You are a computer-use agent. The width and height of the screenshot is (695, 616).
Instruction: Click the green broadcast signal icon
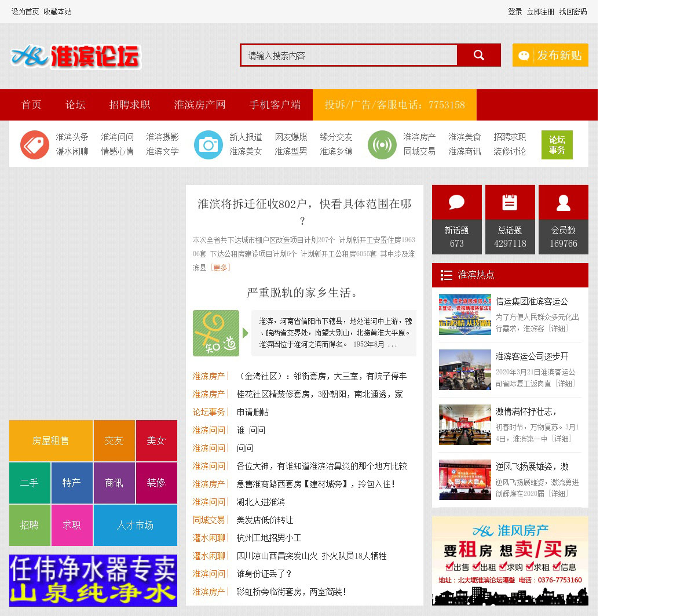click(x=382, y=145)
